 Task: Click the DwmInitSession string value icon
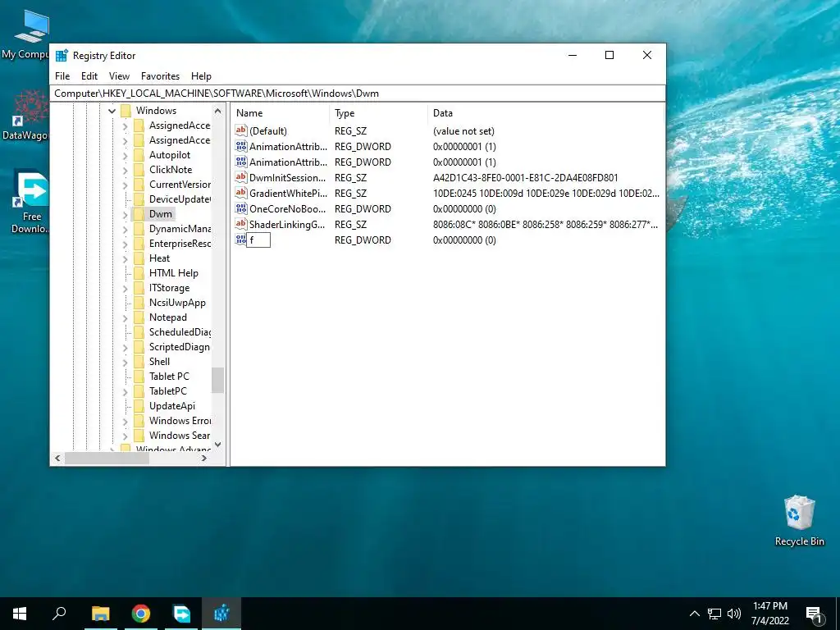pyautogui.click(x=241, y=177)
